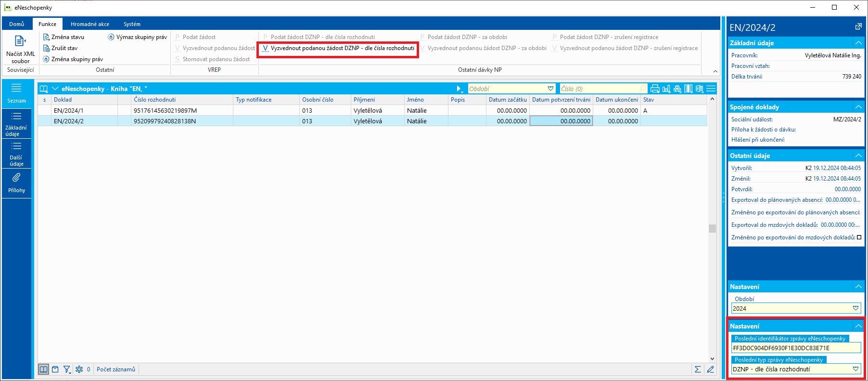Click the Načíst XML soubor icon
The width and height of the screenshot is (868, 381).
pyautogui.click(x=20, y=41)
